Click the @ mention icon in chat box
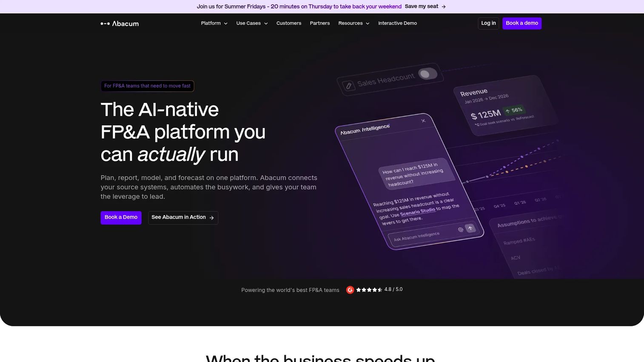 460,230
